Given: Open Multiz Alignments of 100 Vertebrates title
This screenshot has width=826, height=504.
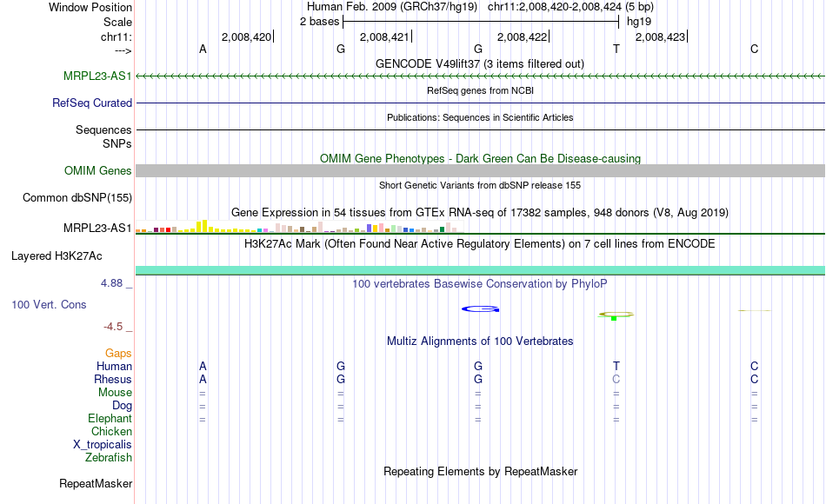Looking at the screenshot, I should click(x=480, y=342).
